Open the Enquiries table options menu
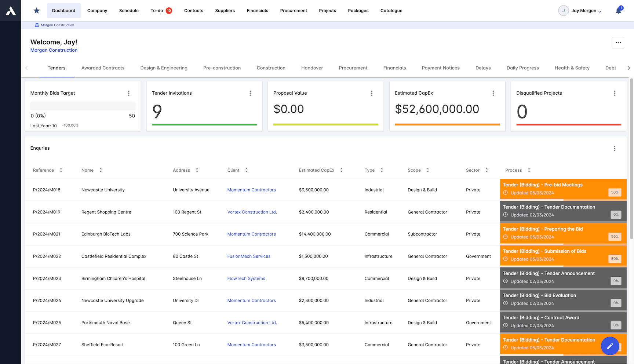Viewport: 634px width, 364px height. [x=615, y=148]
